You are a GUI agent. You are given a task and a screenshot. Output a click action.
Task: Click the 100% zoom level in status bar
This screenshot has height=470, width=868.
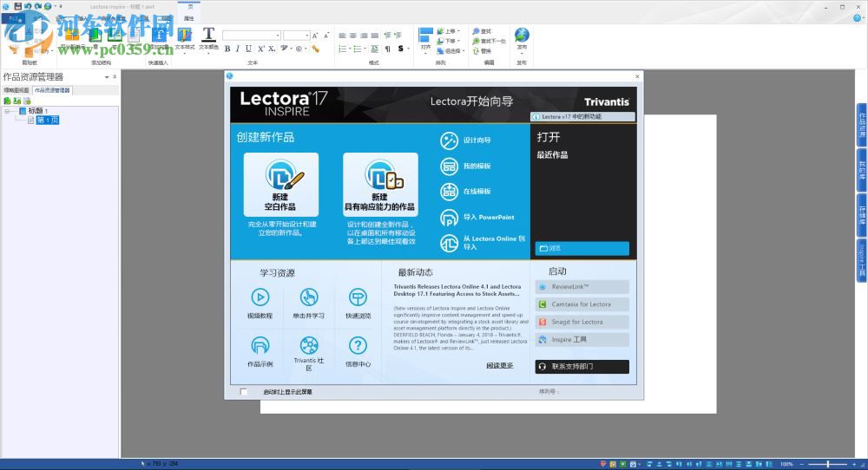[x=786, y=464]
